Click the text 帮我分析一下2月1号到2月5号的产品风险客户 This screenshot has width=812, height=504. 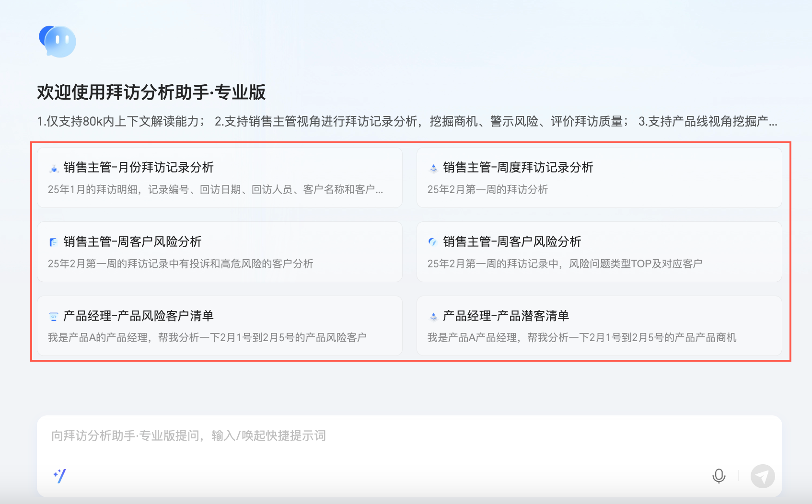pyautogui.click(x=263, y=338)
